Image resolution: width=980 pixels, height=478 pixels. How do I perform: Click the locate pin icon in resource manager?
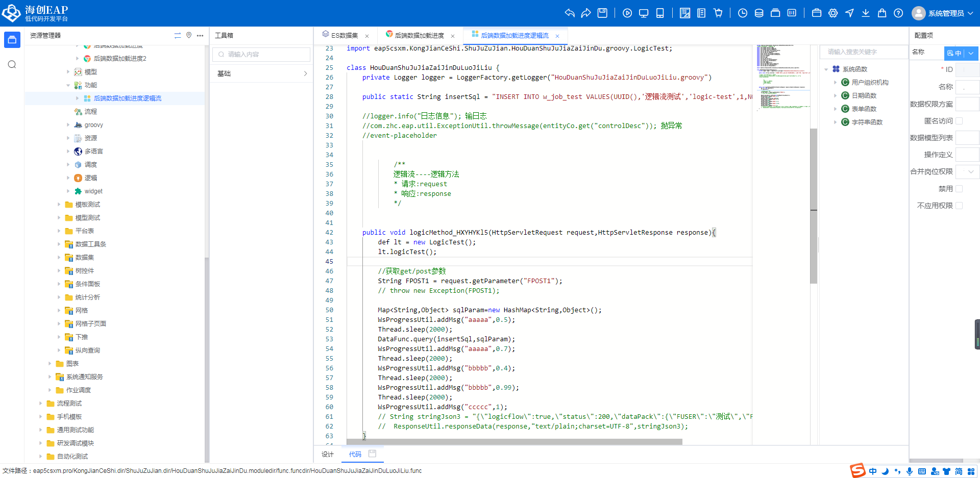point(189,35)
